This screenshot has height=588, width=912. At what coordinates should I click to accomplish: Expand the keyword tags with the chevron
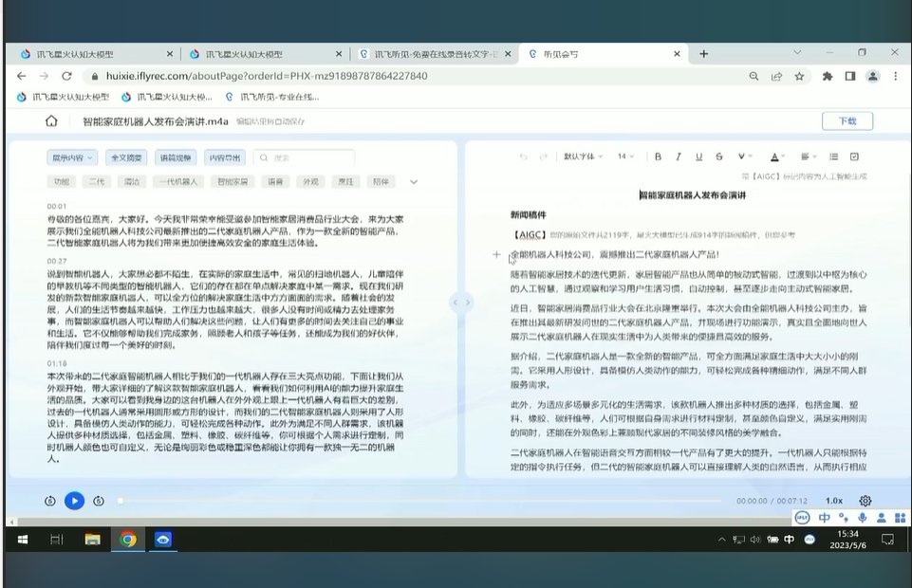412,180
